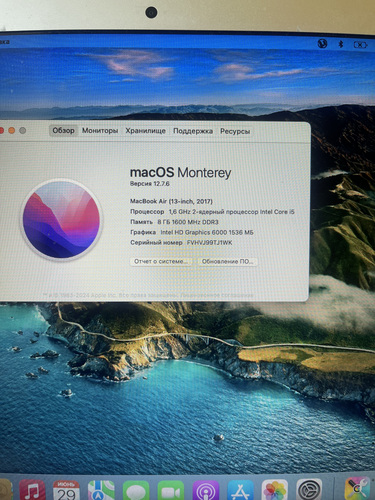Click the 8 ГБ 1600 MHz DDR3 memory text
Screen dimensions: 375x500
(188, 222)
